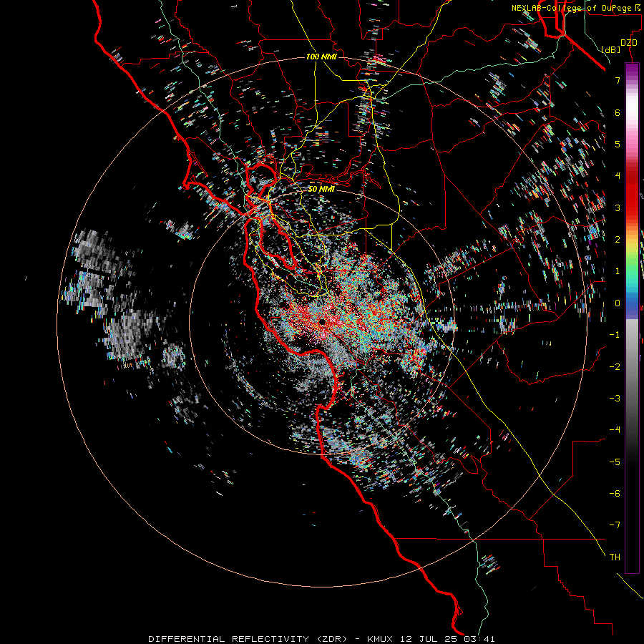Click the '0' value on the color scale

tap(618, 303)
